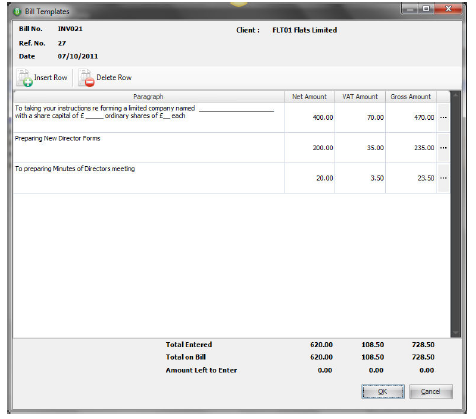Open ellipsis button for Minutes of Directors row
Screen dimensions: 476x419
(x=443, y=178)
